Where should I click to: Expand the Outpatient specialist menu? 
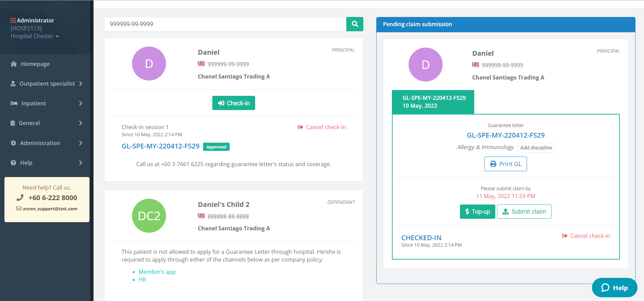[x=47, y=84]
